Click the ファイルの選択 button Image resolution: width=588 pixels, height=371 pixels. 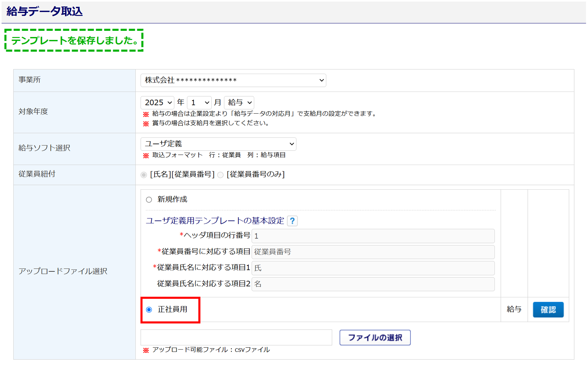coord(375,338)
